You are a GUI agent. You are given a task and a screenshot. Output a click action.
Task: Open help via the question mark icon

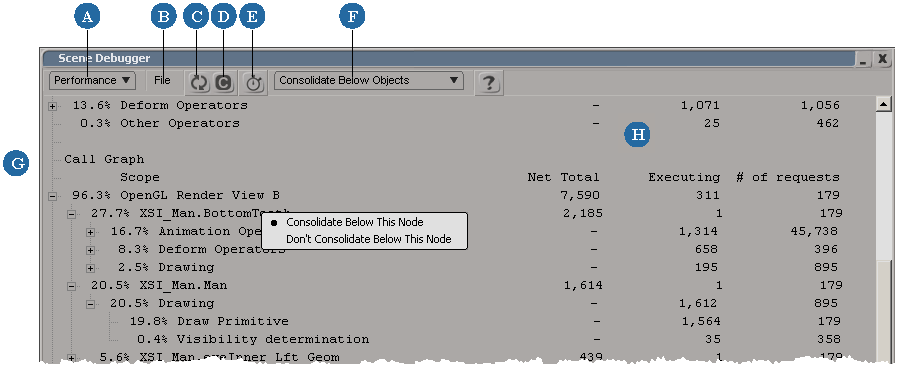click(488, 83)
